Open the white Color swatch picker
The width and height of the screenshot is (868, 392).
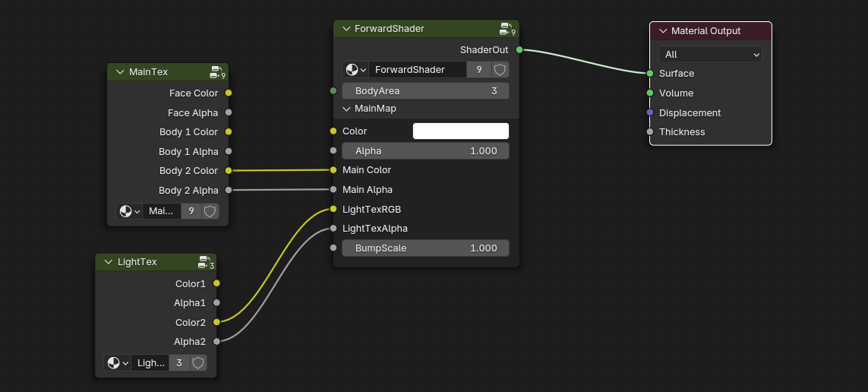pos(460,131)
